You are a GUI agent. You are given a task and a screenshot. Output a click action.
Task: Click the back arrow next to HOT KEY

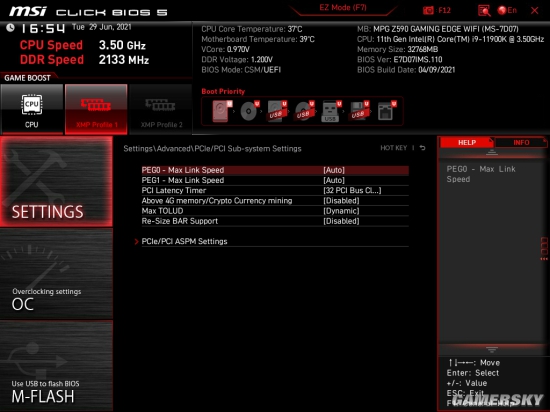click(423, 148)
